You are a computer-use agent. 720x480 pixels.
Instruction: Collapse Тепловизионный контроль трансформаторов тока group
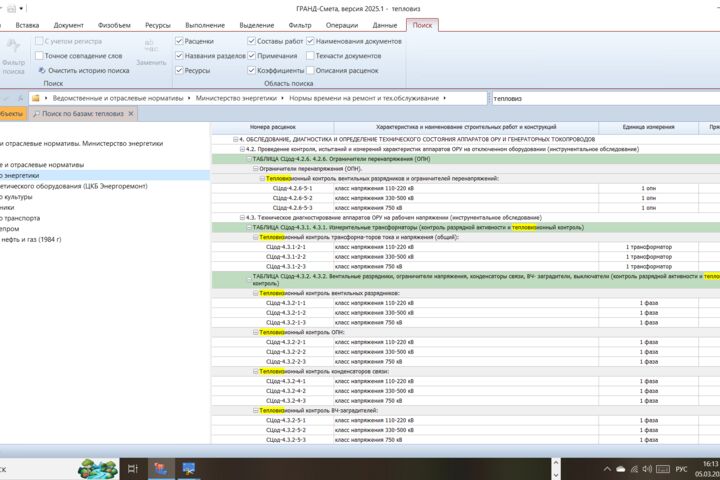click(x=256, y=237)
